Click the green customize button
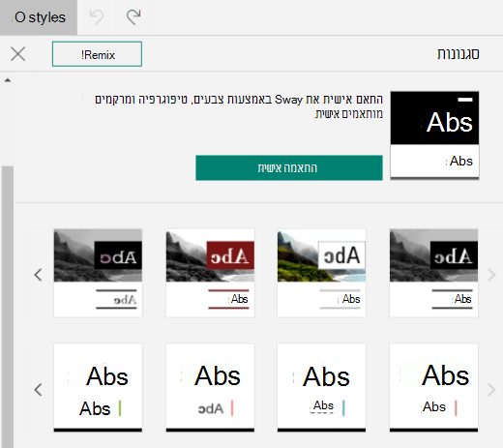Viewport: 503px width, 448px height. click(289, 168)
